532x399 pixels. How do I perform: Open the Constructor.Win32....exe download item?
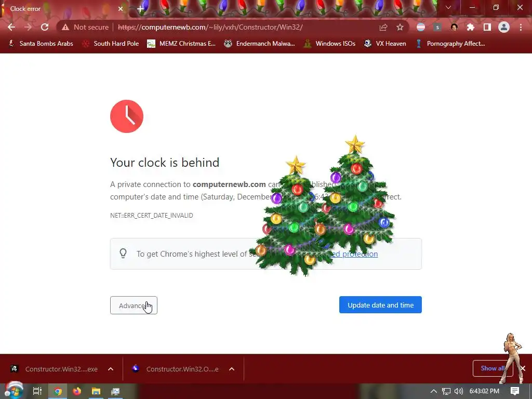point(54,369)
